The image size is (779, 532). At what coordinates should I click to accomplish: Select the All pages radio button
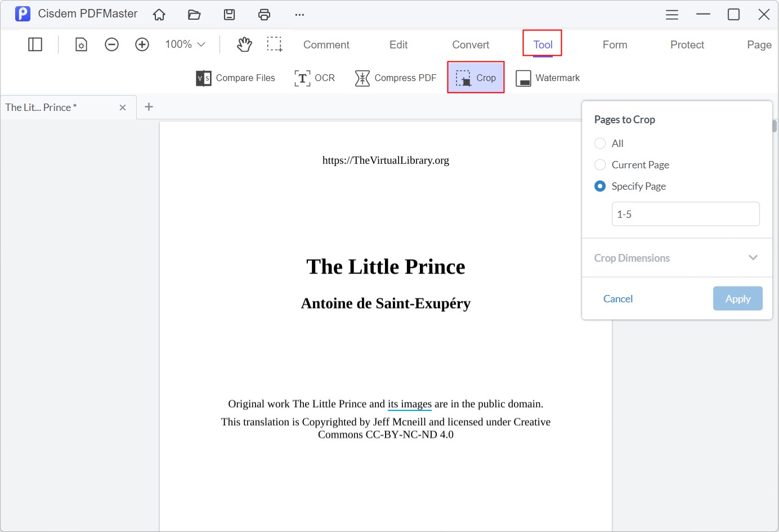coord(600,143)
